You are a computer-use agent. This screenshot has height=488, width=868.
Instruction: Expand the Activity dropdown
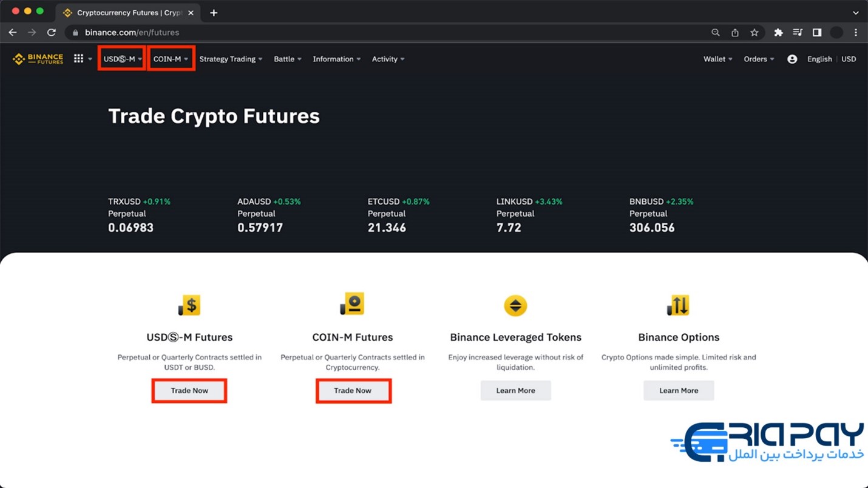(x=388, y=59)
